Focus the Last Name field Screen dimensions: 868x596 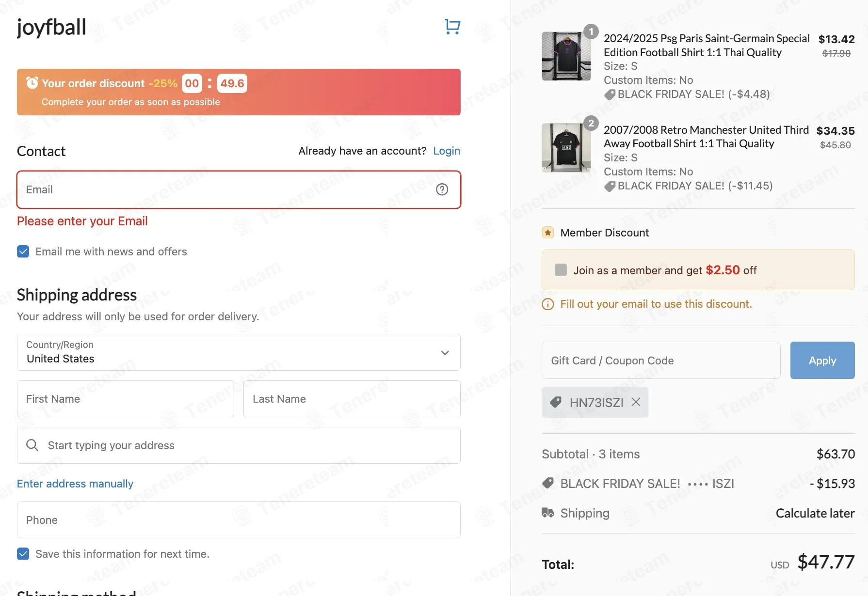352,399
